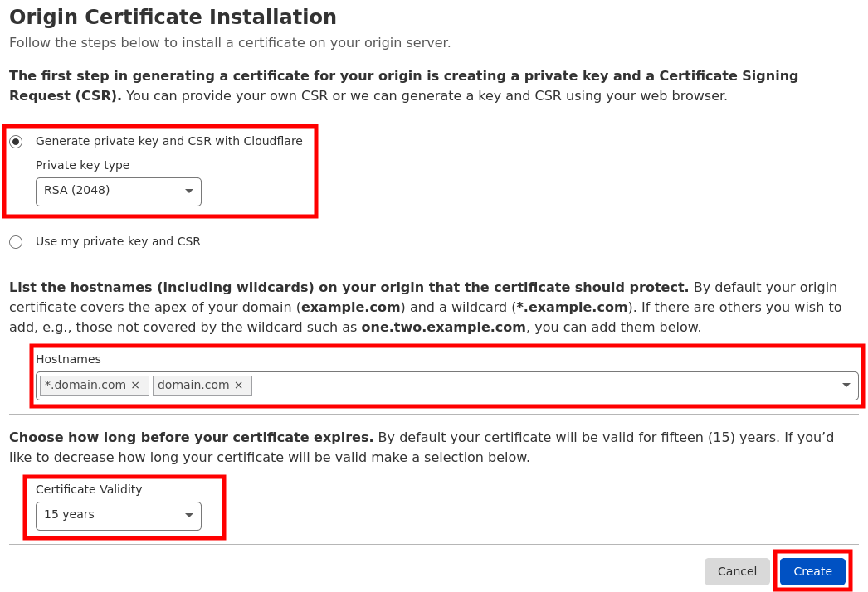Remove the *.domain.com hostname tag
Viewport: 868px width, 592px height.
pyautogui.click(x=135, y=385)
